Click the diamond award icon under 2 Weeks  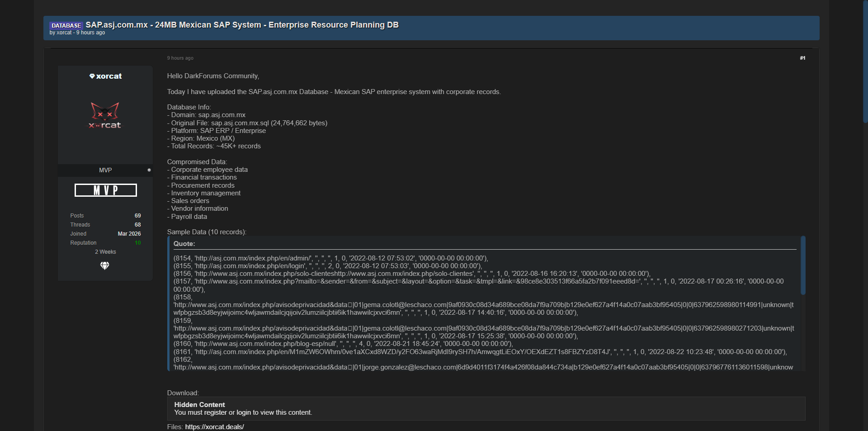pyautogui.click(x=105, y=266)
